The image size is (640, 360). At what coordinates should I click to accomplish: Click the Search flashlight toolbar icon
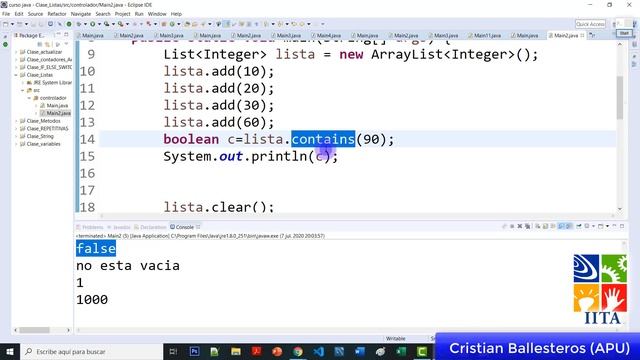coord(203,24)
